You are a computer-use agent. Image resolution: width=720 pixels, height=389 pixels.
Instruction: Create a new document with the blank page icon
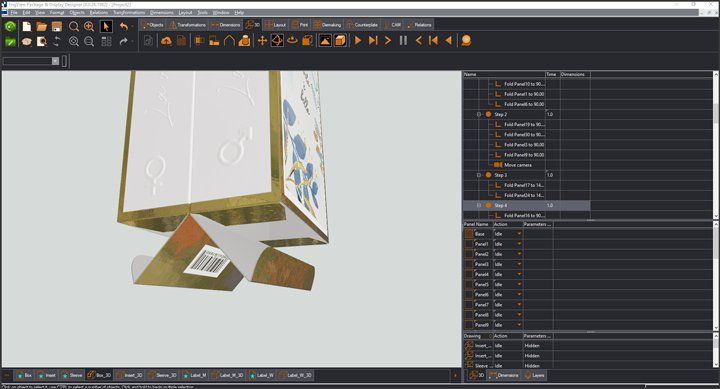click(27, 27)
